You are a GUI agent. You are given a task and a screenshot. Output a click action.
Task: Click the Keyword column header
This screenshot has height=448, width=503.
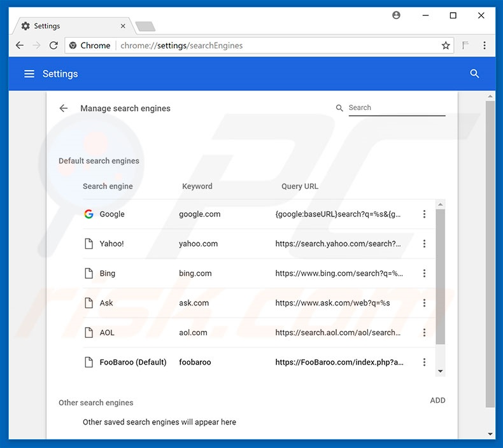(197, 186)
